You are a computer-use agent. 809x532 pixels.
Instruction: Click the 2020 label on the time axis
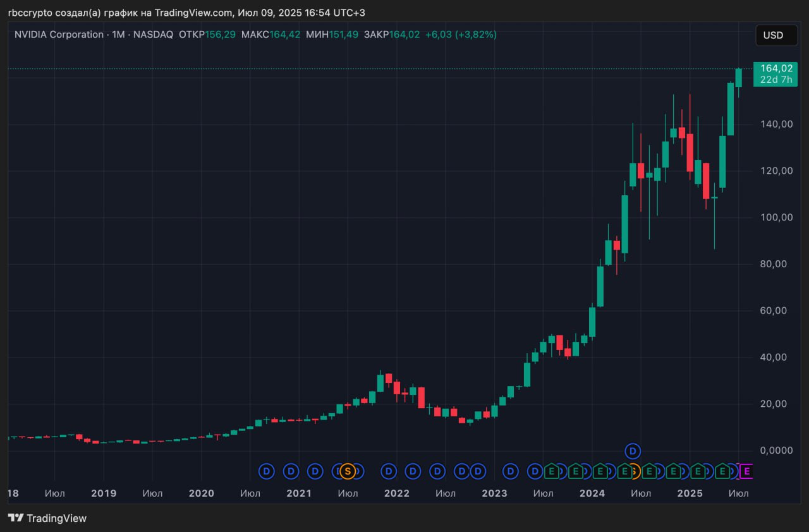(202, 493)
